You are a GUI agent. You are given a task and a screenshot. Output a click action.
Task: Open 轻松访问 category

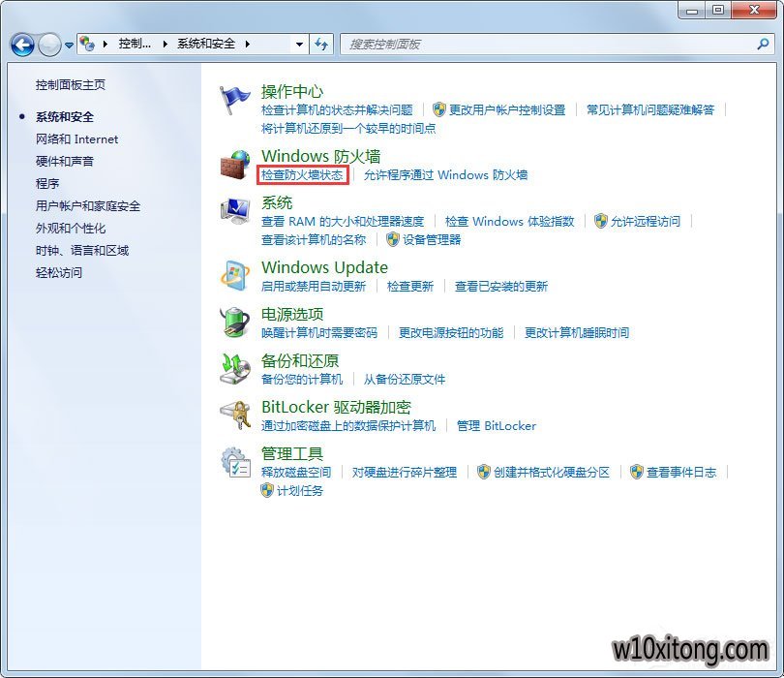point(59,273)
